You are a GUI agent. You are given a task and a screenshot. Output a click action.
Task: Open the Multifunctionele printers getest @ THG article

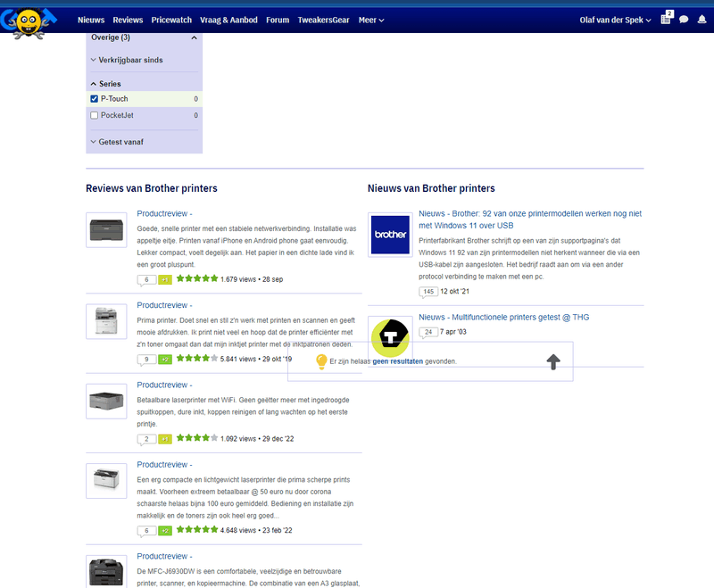(503, 318)
